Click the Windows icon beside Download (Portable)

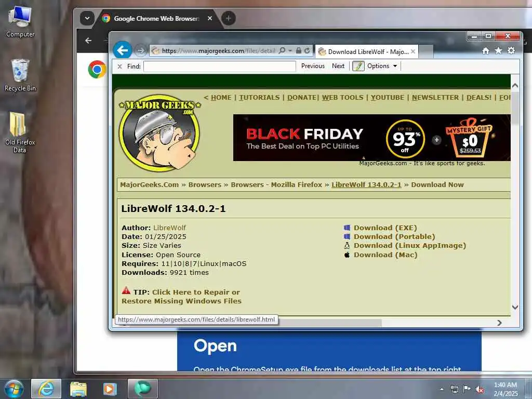coord(347,236)
